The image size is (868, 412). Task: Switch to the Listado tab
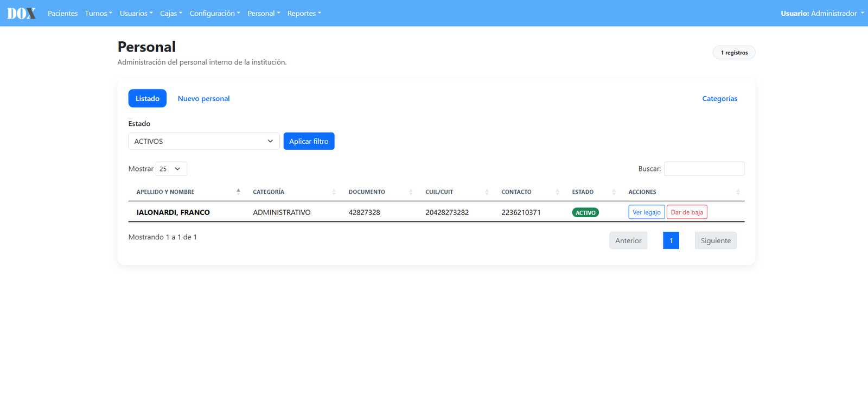tap(148, 98)
